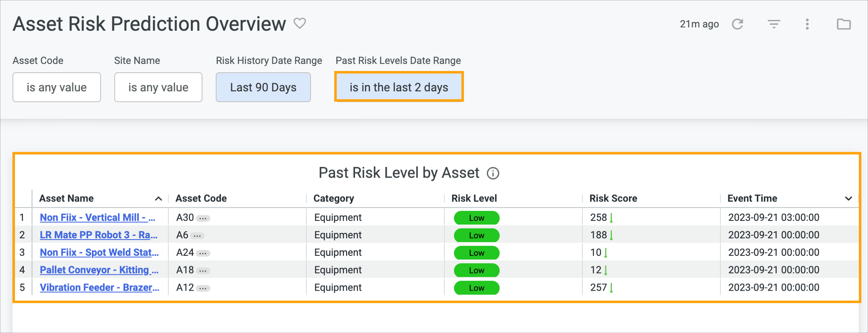
Task: Click Low risk badge for asset A6
Action: pos(477,235)
